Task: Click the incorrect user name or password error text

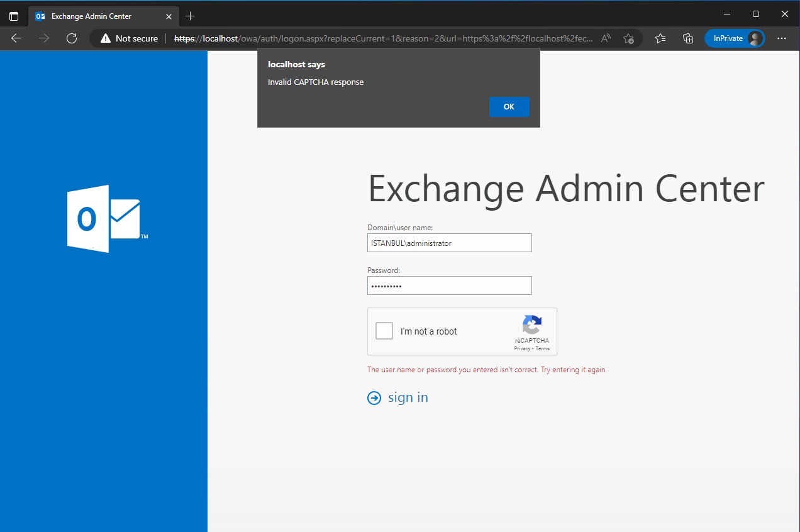Action: 487,370
